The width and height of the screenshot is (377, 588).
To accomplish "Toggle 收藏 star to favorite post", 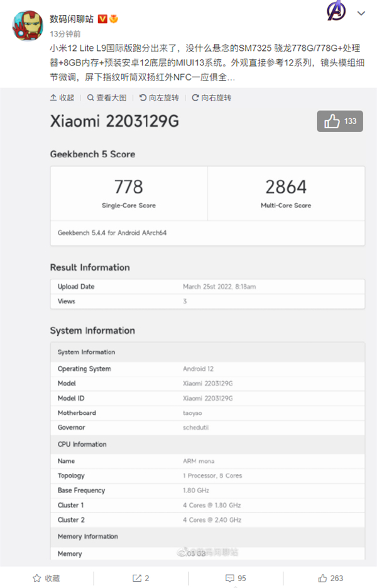I will click(x=46, y=578).
